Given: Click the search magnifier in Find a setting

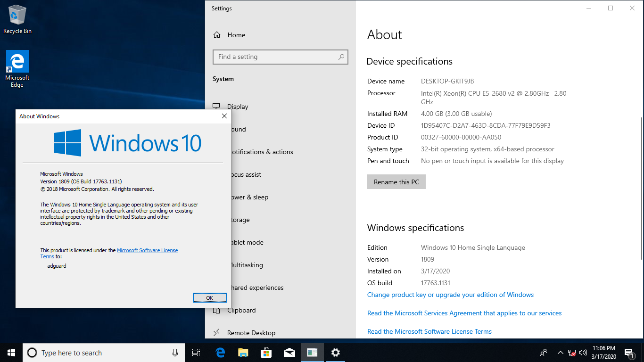Looking at the screenshot, I should [341, 57].
